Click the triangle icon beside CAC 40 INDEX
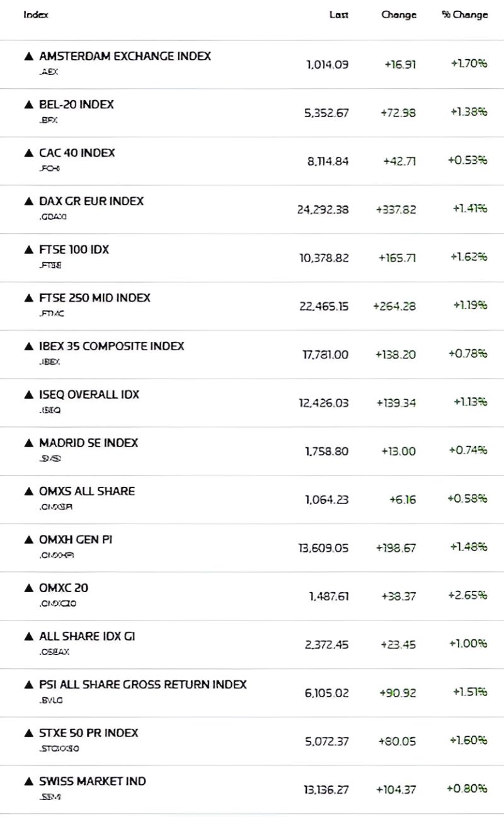This screenshot has width=504, height=817. (28, 153)
